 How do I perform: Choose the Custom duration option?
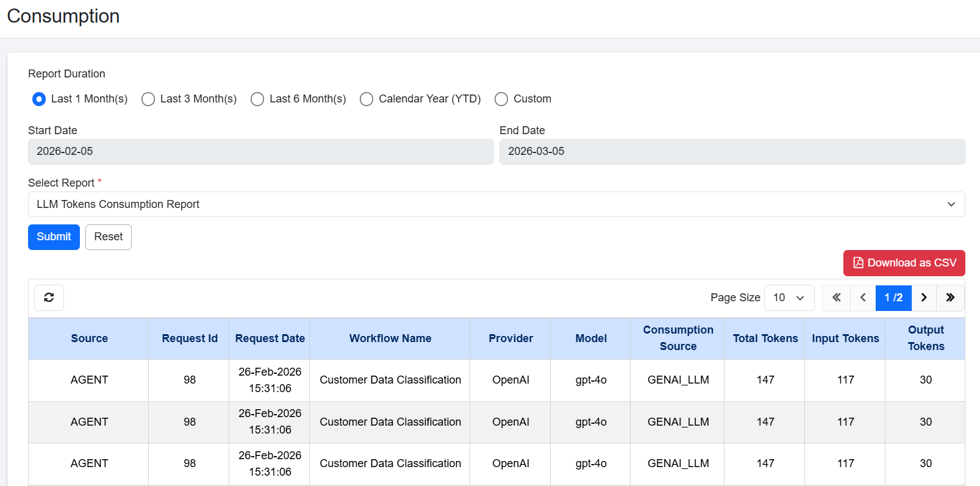pyautogui.click(x=501, y=99)
